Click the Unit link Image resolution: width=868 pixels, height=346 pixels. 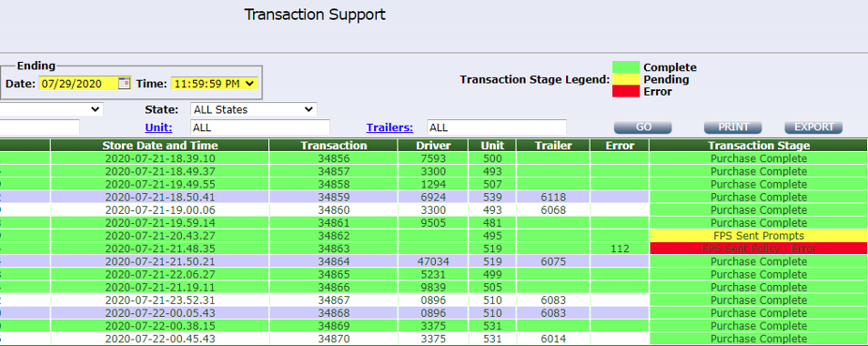coord(158,127)
